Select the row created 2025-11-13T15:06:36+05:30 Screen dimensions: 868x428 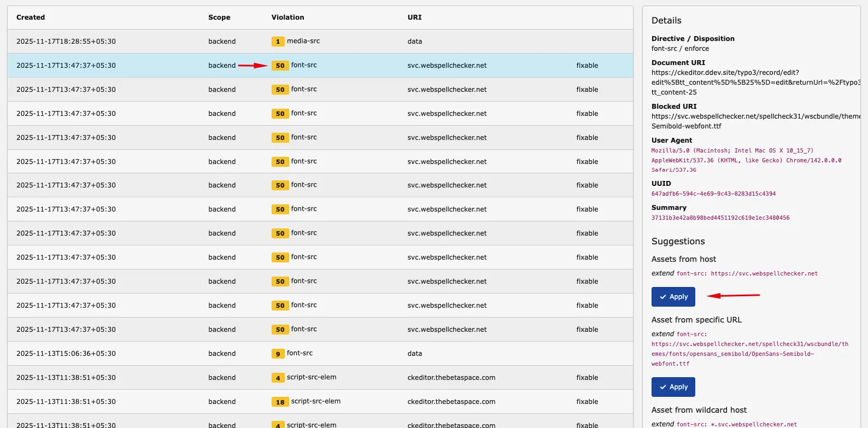click(320, 354)
